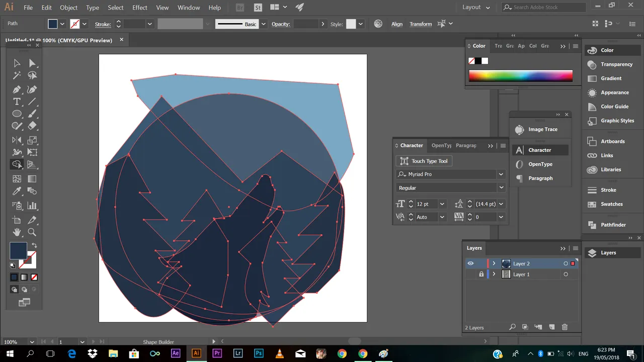Open the Image Trace panel

pyautogui.click(x=540, y=129)
